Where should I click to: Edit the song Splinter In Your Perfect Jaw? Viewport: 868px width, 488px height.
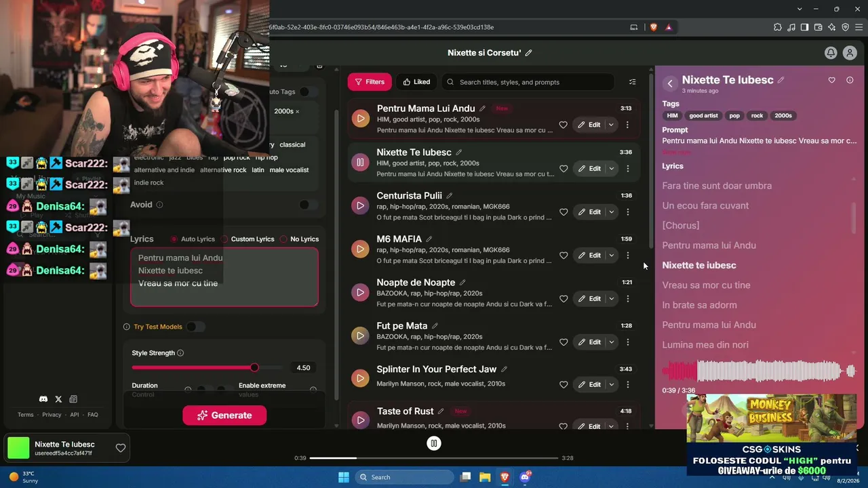[x=589, y=384]
